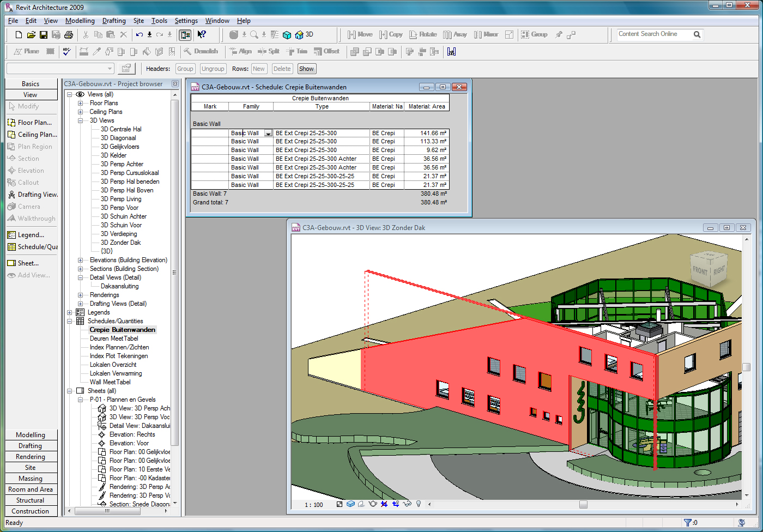Click Schedule/Quantities command in design bar
The image size is (763, 532).
pyautogui.click(x=32, y=247)
